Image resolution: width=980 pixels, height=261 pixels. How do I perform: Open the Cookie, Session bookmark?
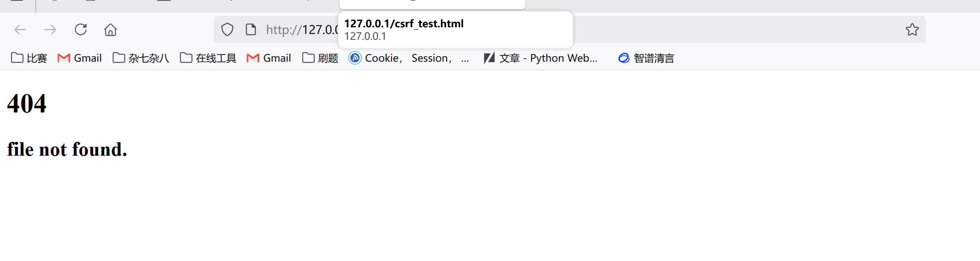click(x=408, y=58)
